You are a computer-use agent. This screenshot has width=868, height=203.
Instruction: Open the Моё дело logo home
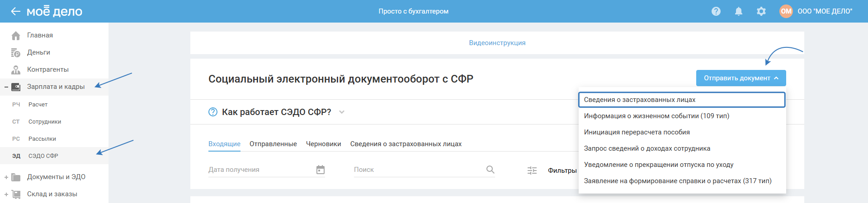pos(54,11)
